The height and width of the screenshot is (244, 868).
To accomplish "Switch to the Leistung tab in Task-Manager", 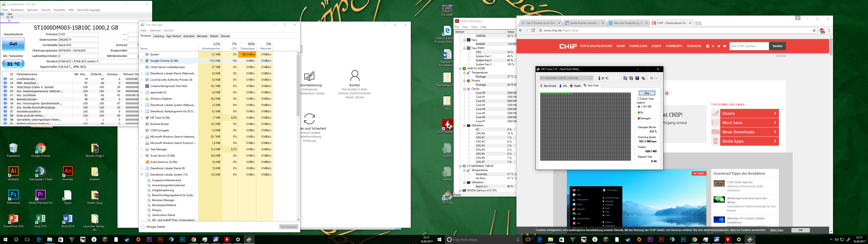I will 158,36.
